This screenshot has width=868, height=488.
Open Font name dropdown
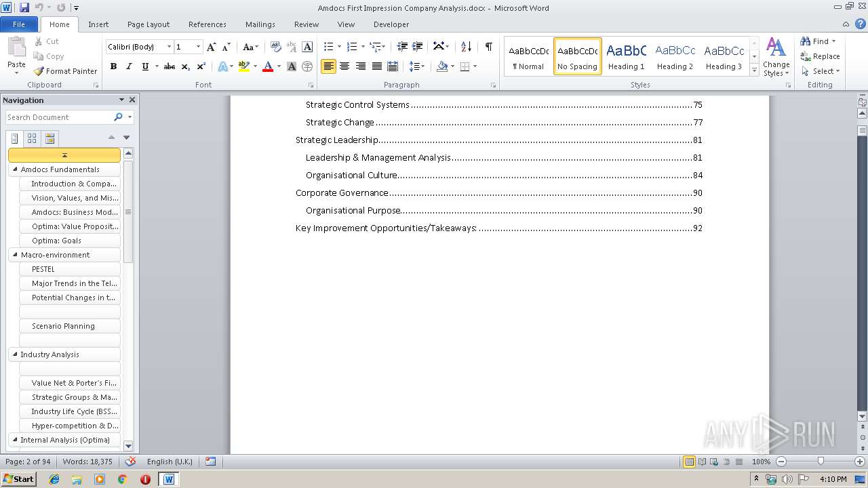[x=170, y=47]
